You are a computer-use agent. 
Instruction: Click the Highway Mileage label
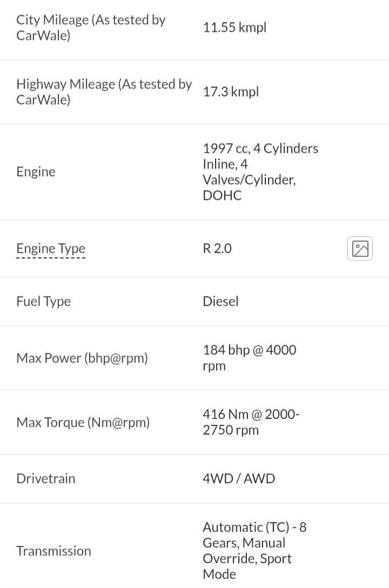pyautogui.click(x=104, y=92)
